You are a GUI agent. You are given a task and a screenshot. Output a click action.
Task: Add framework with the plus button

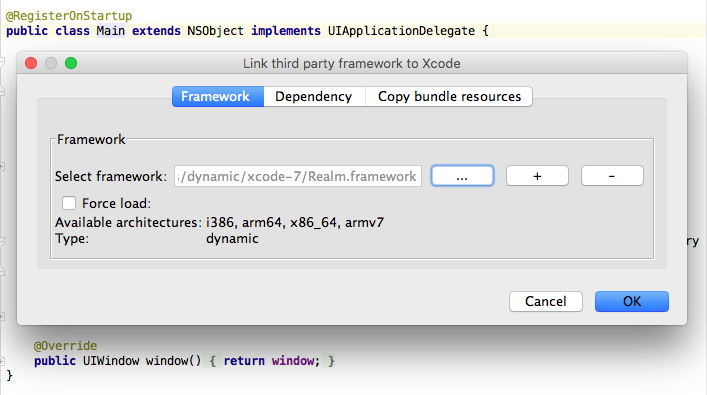tap(537, 176)
